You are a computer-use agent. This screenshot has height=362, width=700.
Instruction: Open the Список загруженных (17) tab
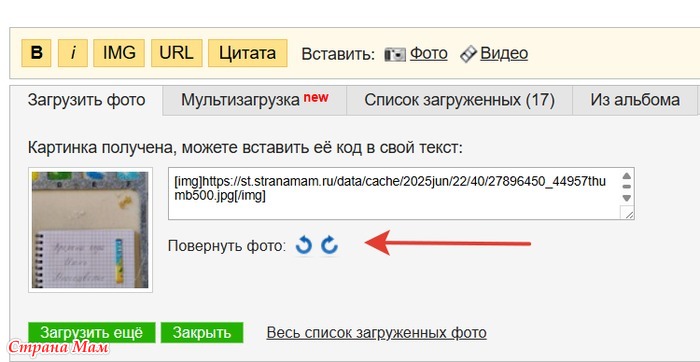459,100
